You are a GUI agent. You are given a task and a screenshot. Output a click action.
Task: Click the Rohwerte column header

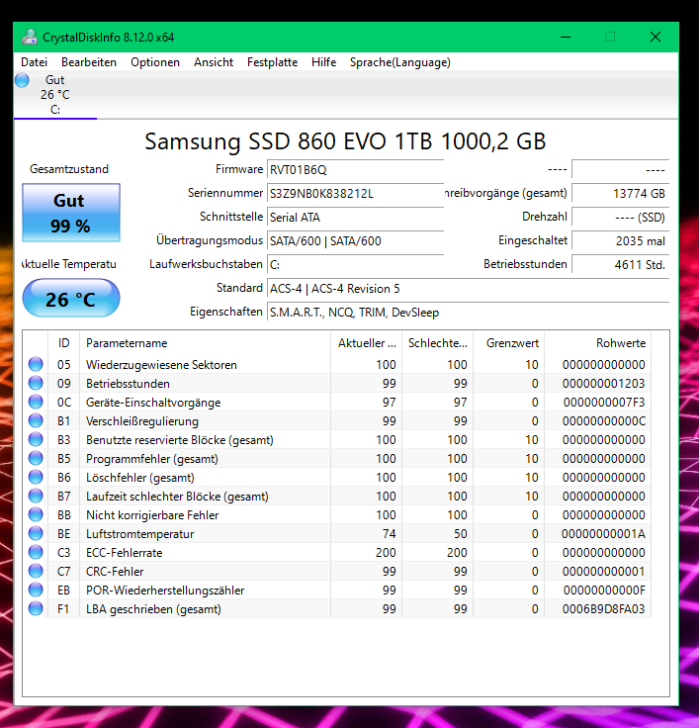point(598,343)
